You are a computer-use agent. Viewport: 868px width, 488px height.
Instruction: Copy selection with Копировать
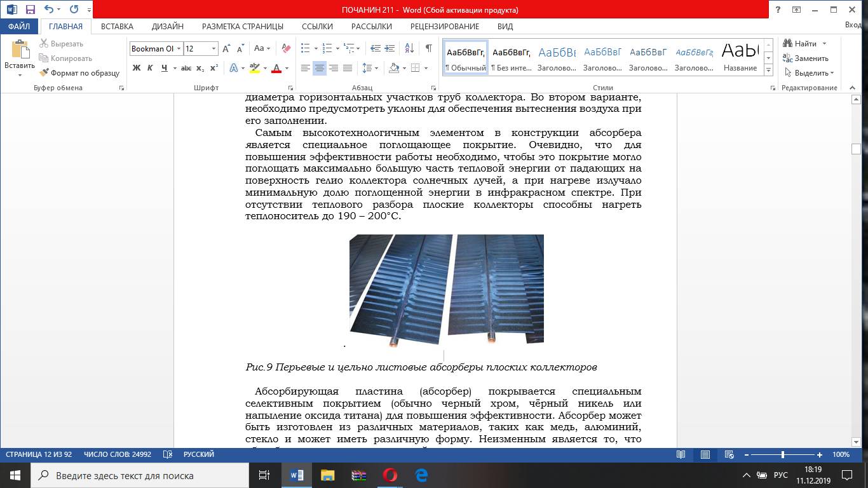click(x=66, y=58)
